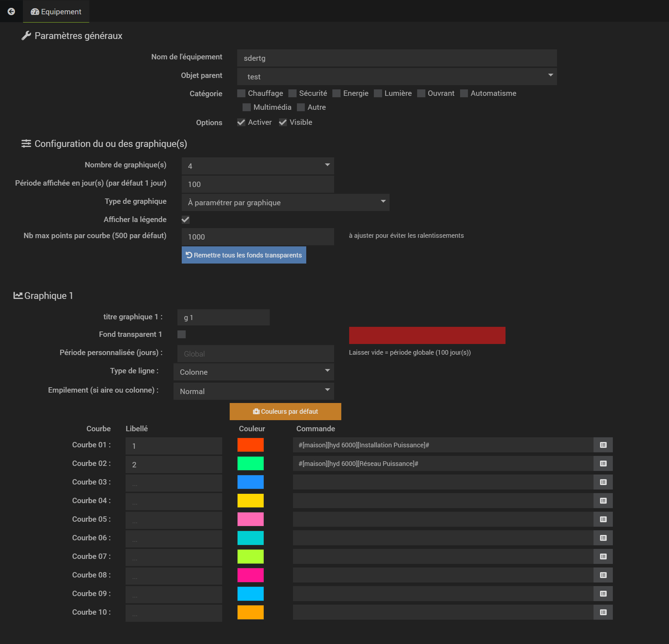Screen dimensions: 669x644
Task: Check the Ouvrant category
Action: tap(421, 93)
